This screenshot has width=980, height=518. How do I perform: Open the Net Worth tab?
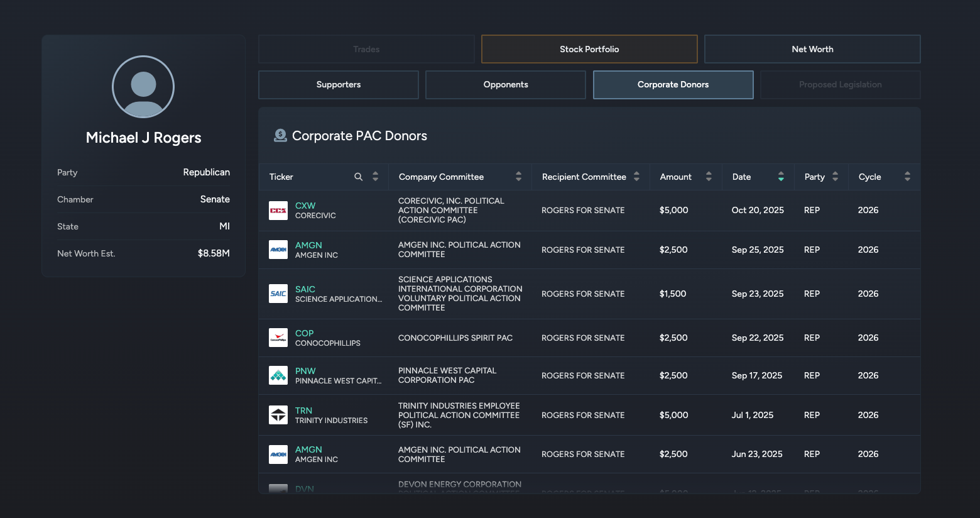point(812,49)
